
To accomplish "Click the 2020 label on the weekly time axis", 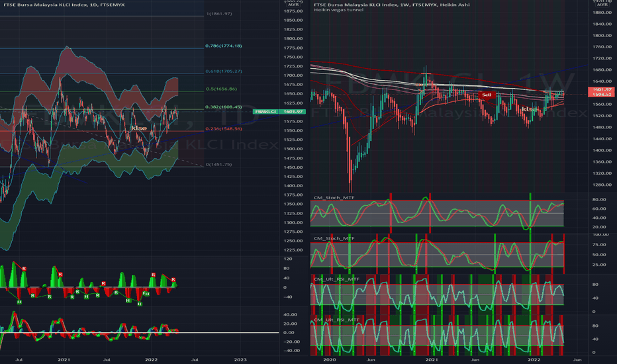I will [x=330, y=359].
